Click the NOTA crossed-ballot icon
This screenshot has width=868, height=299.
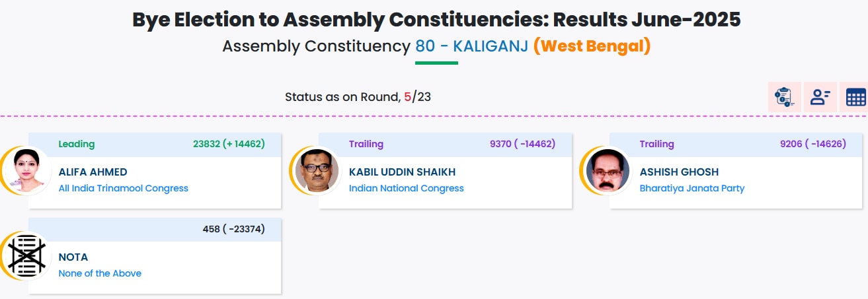pyautogui.click(x=26, y=256)
